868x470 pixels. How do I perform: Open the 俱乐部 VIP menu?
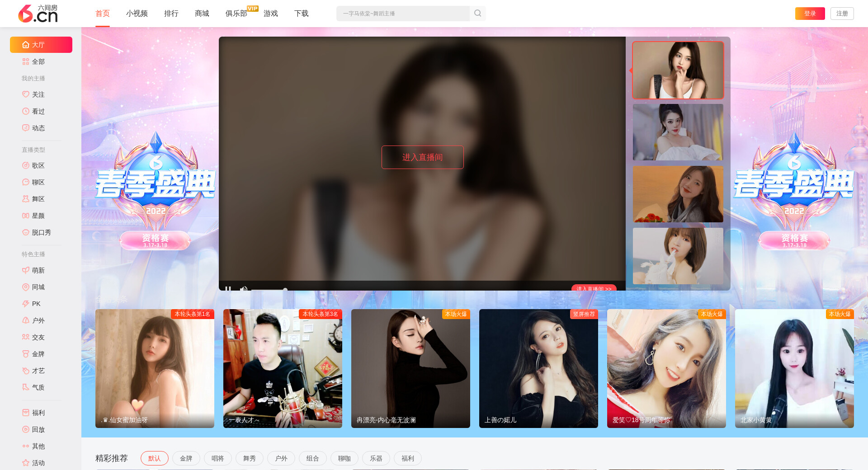(236, 14)
